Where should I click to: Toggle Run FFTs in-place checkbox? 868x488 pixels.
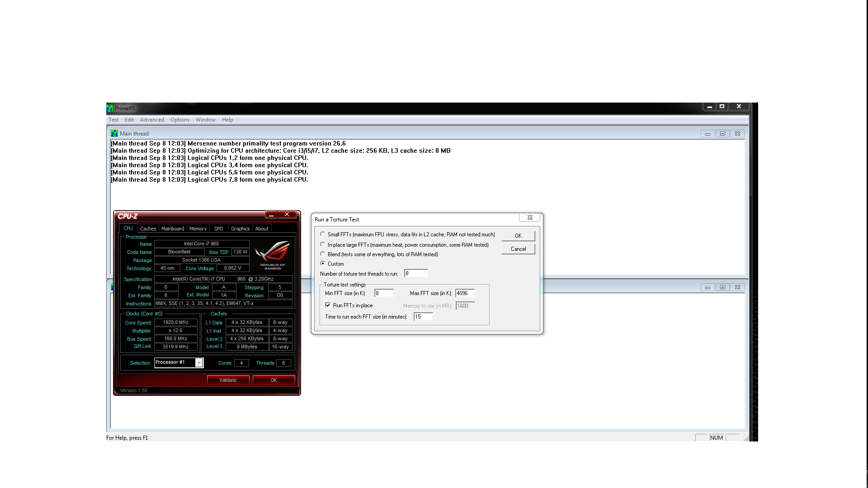328,305
